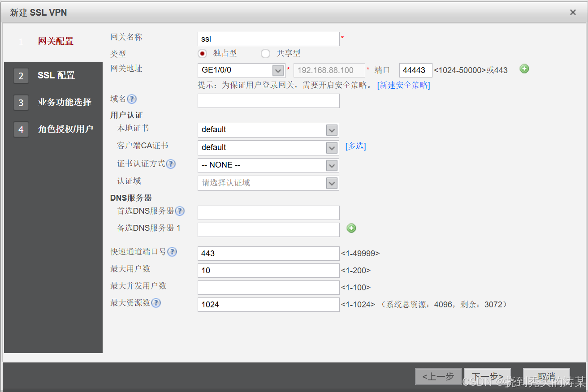Open the 认证域 dropdown
This screenshot has height=392, width=588.
[x=332, y=183]
